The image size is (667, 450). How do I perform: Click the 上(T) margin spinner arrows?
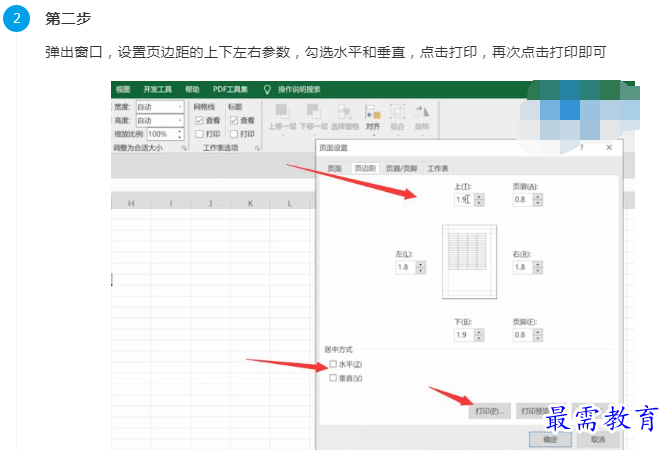coord(479,199)
